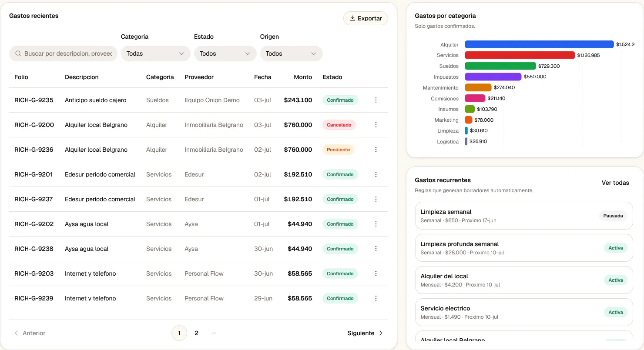Sort by Descripcion column header

82,77
